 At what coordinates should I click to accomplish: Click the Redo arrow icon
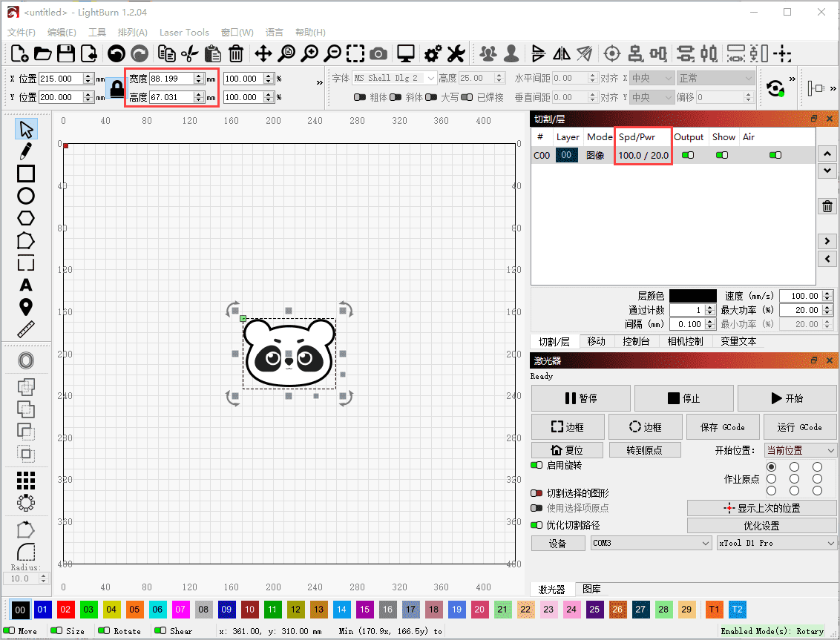[x=140, y=53]
